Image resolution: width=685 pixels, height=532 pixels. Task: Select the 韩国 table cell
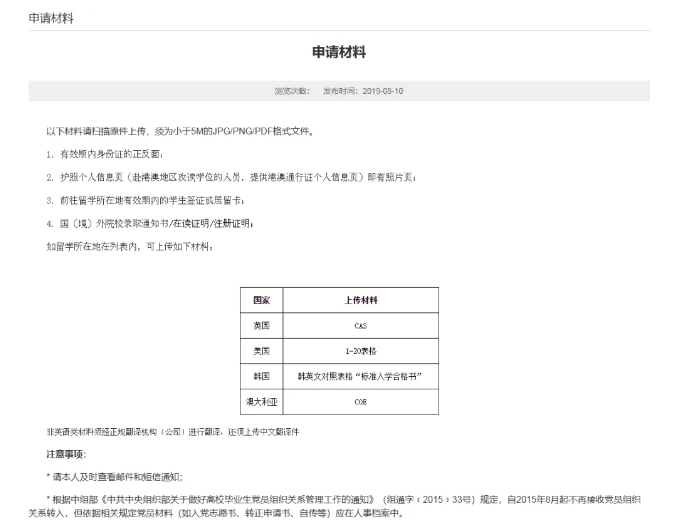pos(262,375)
